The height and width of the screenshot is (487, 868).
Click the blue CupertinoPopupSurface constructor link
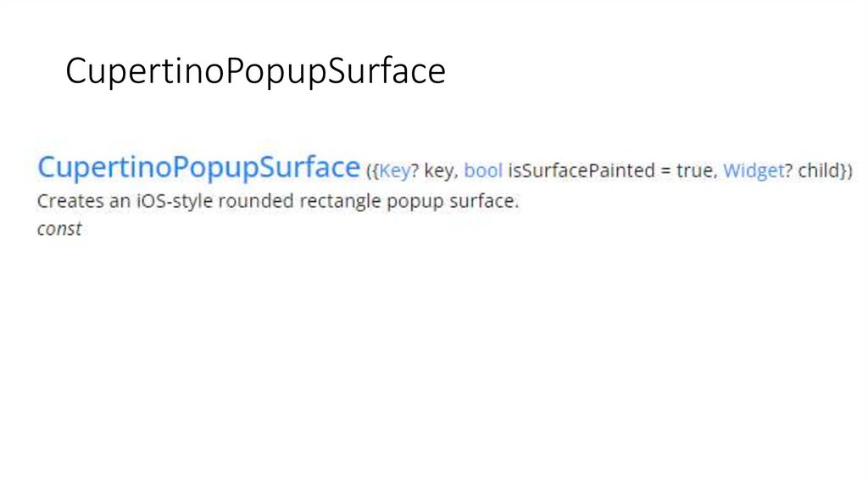click(x=198, y=168)
